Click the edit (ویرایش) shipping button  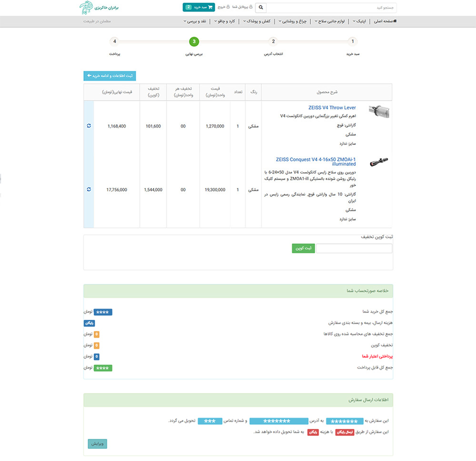tap(98, 444)
